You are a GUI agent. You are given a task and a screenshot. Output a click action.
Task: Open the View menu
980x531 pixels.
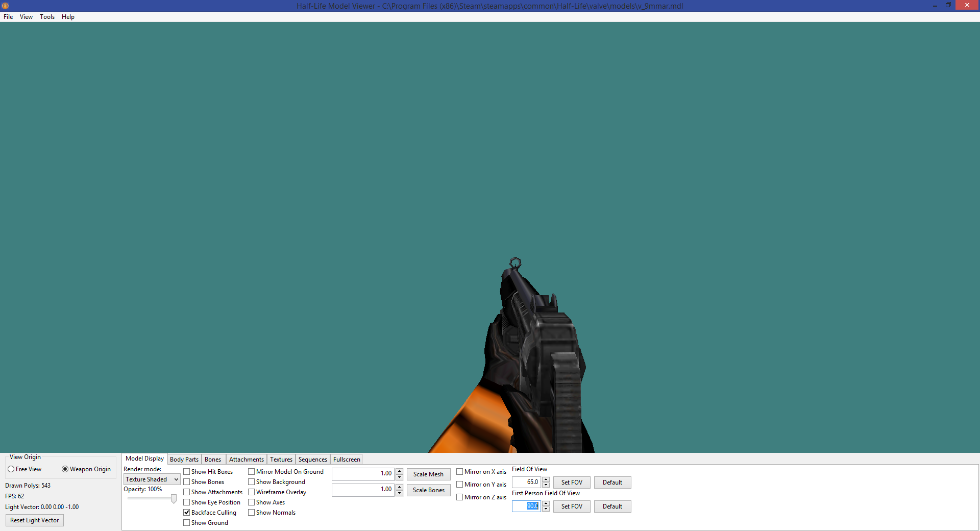pos(26,17)
